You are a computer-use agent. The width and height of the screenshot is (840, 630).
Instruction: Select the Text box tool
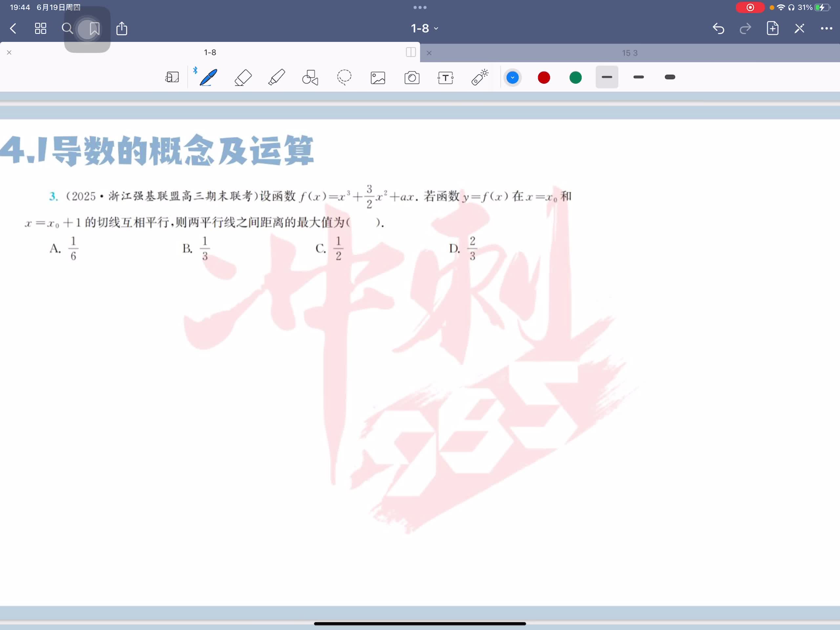tap(445, 78)
